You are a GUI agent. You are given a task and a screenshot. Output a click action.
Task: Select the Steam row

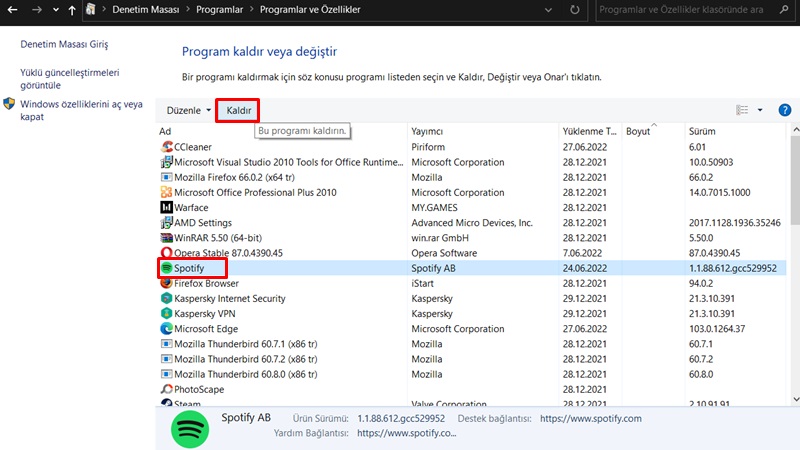[x=470, y=403]
